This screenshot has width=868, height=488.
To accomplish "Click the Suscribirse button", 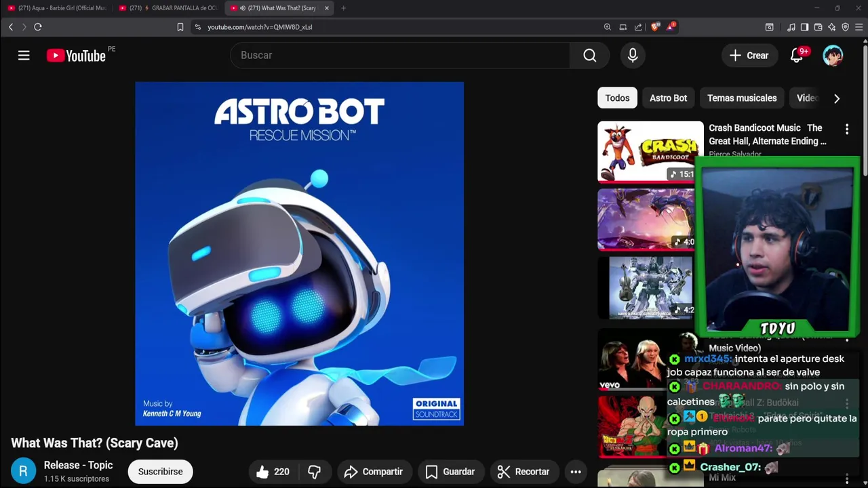I will [160, 472].
